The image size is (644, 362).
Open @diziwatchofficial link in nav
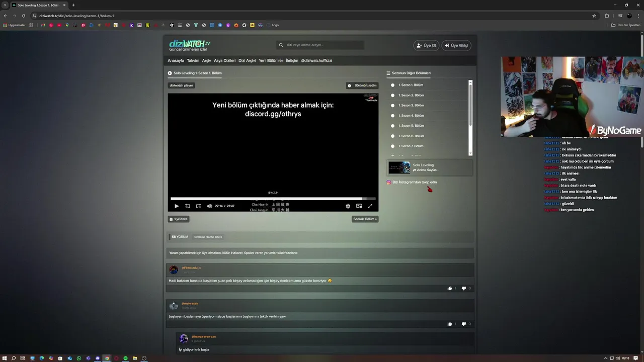point(316,60)
